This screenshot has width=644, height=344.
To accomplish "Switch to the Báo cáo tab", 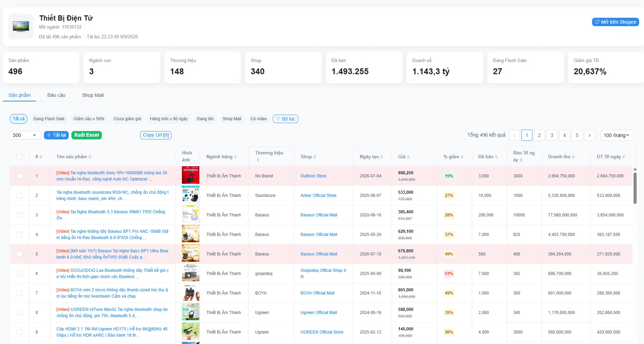I will point(56,95).
